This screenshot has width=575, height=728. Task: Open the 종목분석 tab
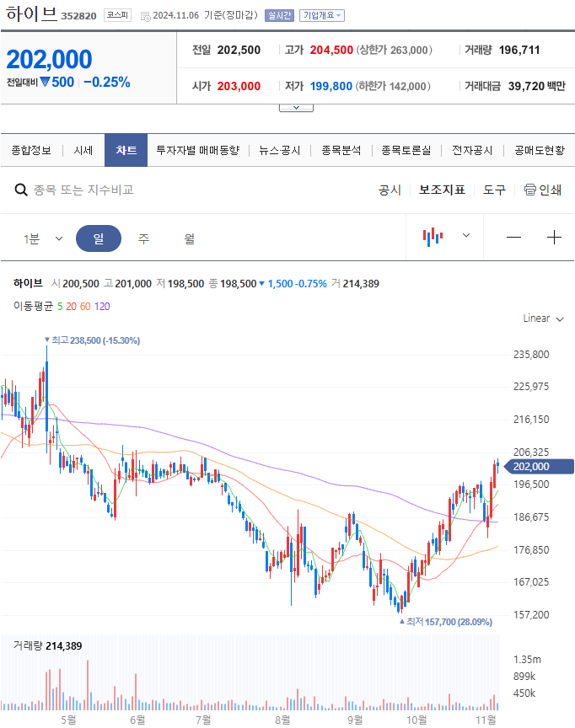point(341,150)
